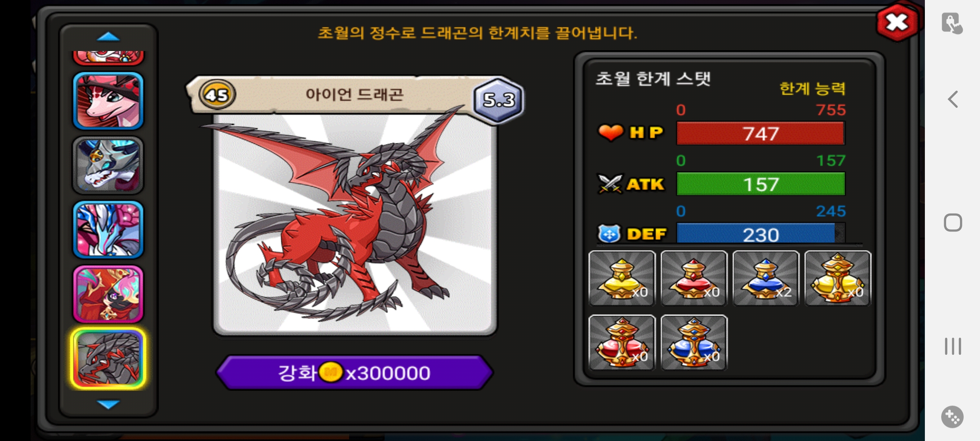Open Android recent apps button
Viewport: 980px width, 441px height.
point(953,346)
